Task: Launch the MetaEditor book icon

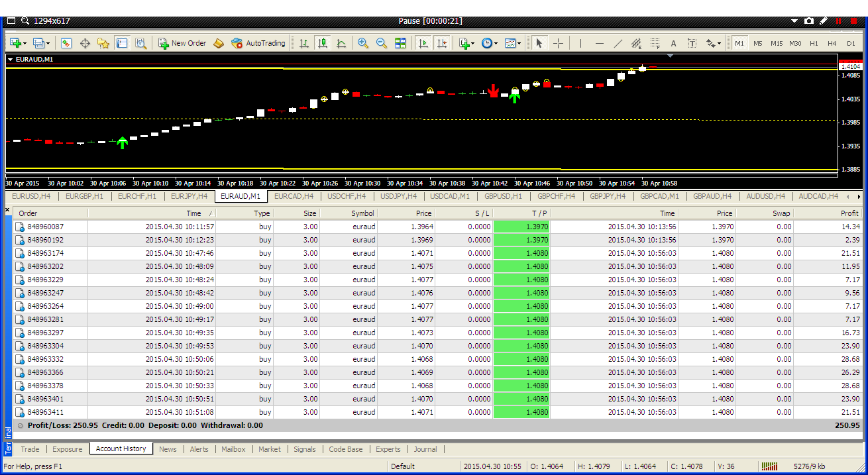Action: 218,43
